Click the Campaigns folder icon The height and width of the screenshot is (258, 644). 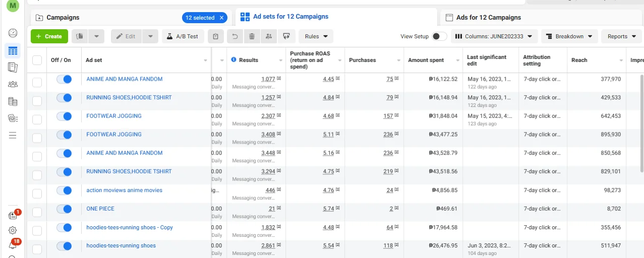39,18
